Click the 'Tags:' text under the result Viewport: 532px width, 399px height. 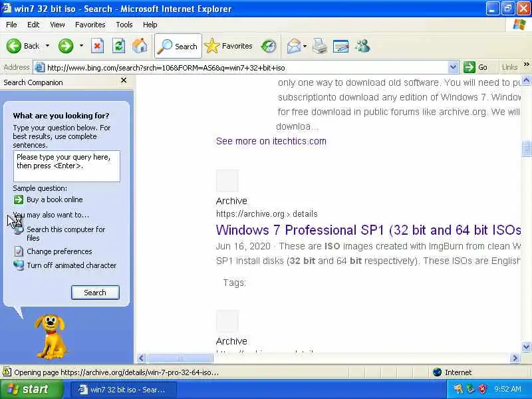235,283
